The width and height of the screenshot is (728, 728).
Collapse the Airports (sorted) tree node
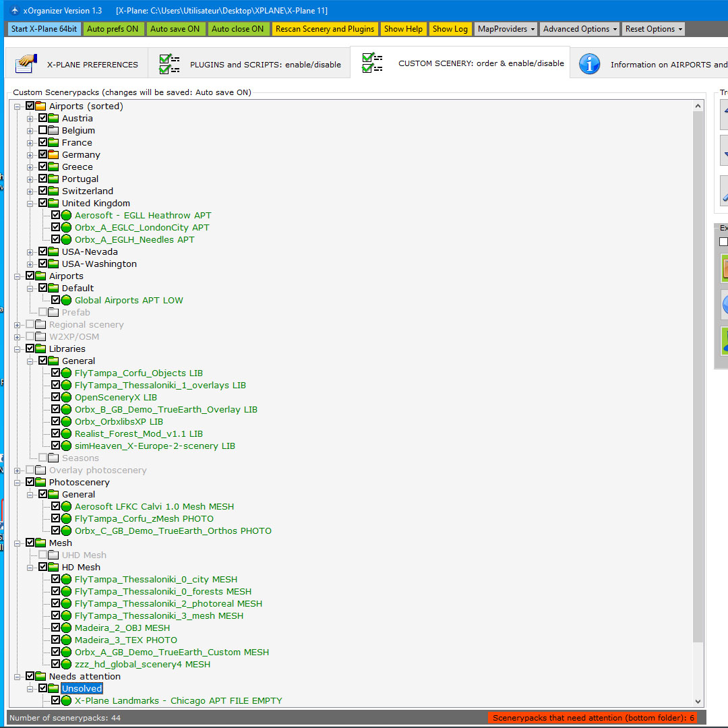tap(17, 107)
